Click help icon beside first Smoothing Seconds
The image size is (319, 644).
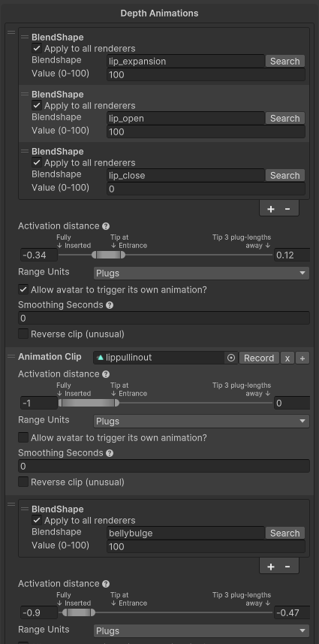click(110, 305)
